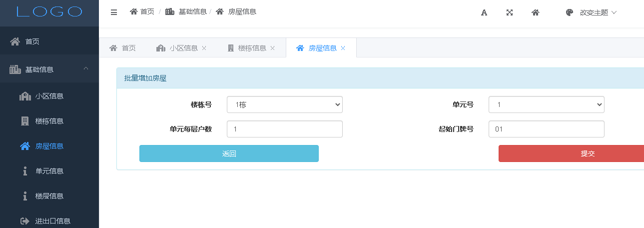Click the LOGO in the sidebar header
644x228 pixels.
[x=49, y=12]
